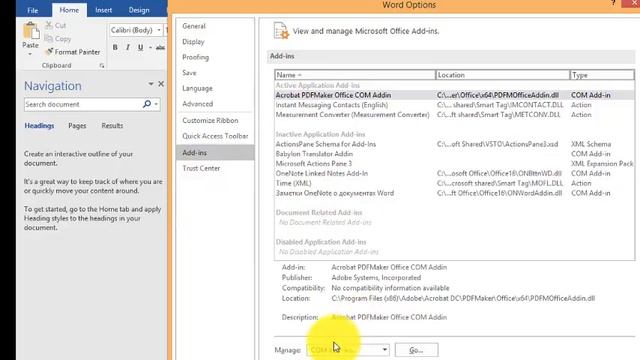
Task: Open Clipboard group dialog launcher
Action: tap(102, 66)
